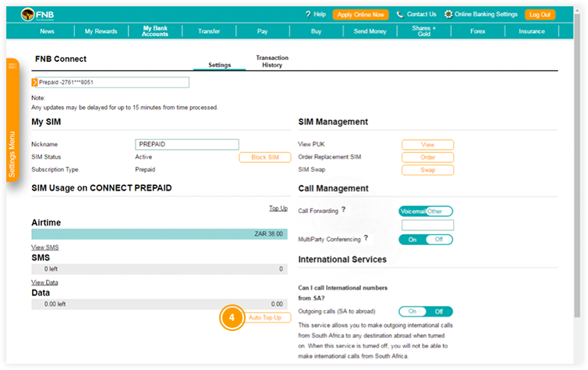588x370 pixels.
Task: Click the orange arrow beside Prepaid account
Action: 34,82
